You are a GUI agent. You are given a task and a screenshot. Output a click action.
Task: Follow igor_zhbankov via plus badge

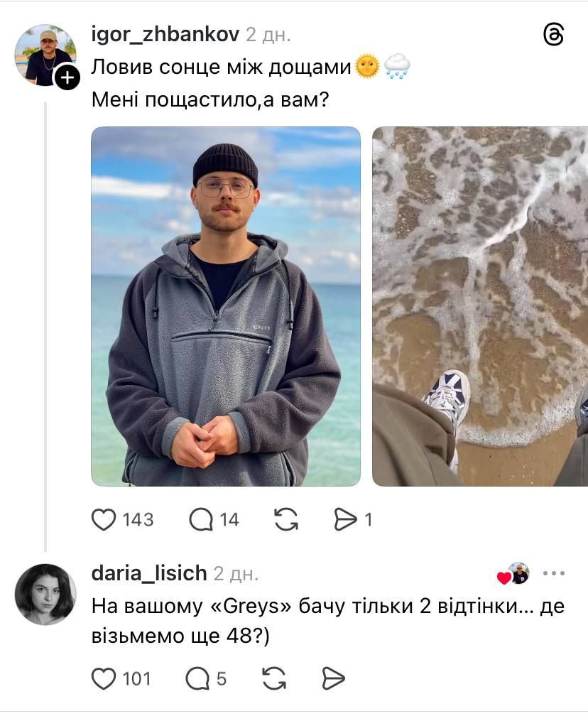tap(67, 77)
